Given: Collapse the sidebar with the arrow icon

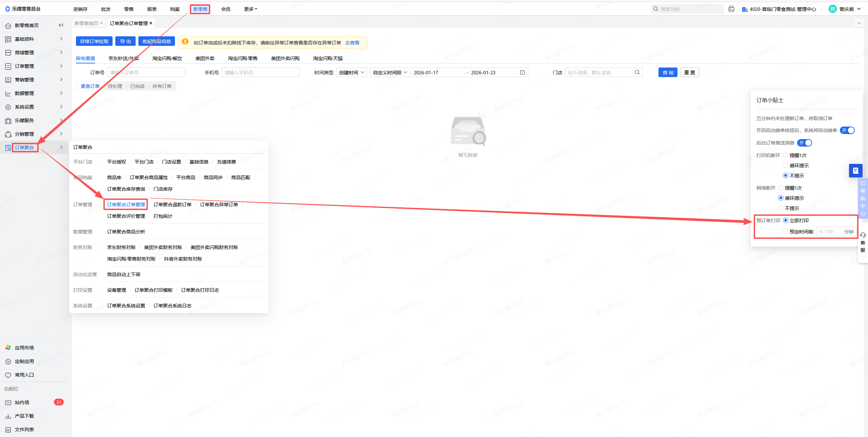Looking at the screenshot, I should (x=61, y=25).
